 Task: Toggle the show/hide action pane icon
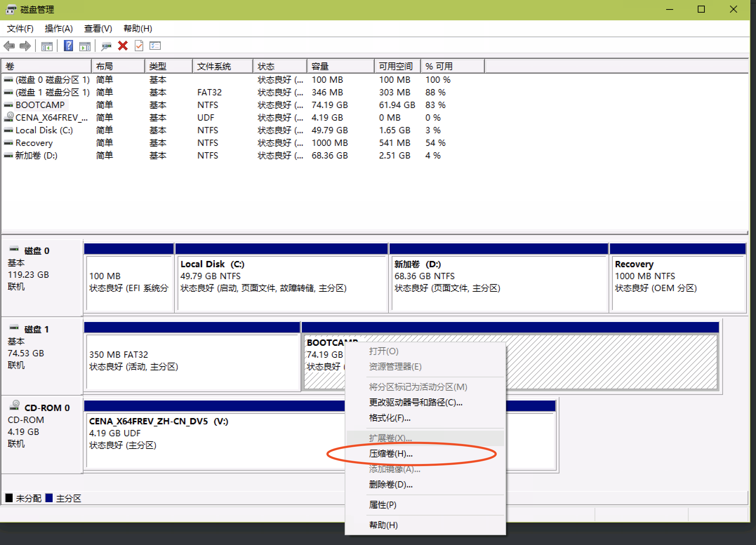click(85, 46)
